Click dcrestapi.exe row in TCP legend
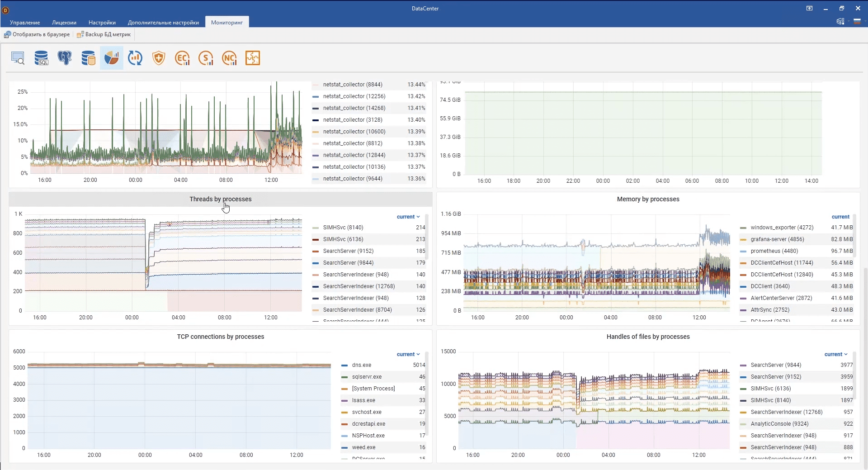This screenshot has width=868, height=470. click(383, 424)
